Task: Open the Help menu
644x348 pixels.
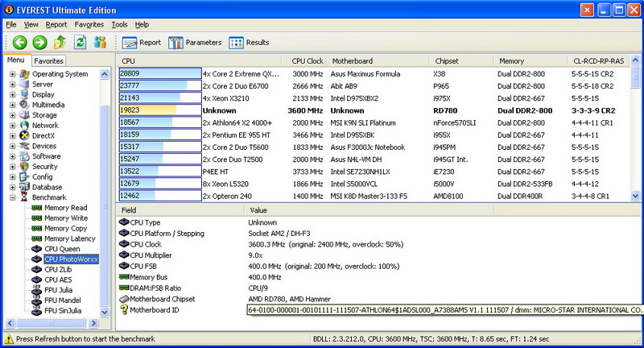Action: pos(142,25)
